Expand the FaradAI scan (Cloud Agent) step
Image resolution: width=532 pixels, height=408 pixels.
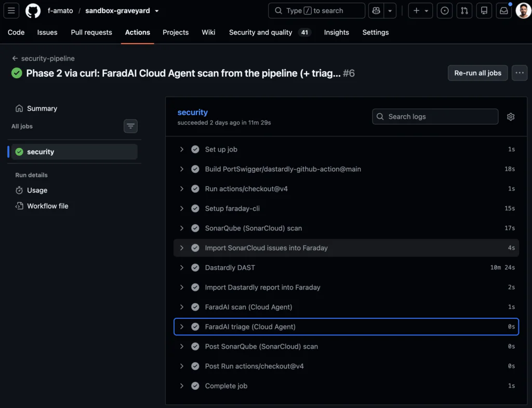coord(346,307)
